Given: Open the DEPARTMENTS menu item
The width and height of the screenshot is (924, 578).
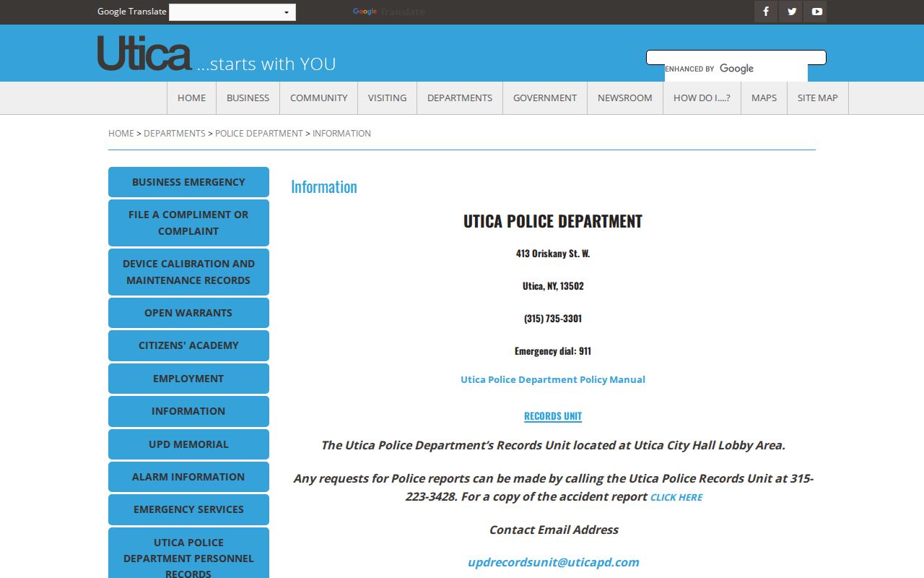Looking at the screenshot, I should [460, 98].
